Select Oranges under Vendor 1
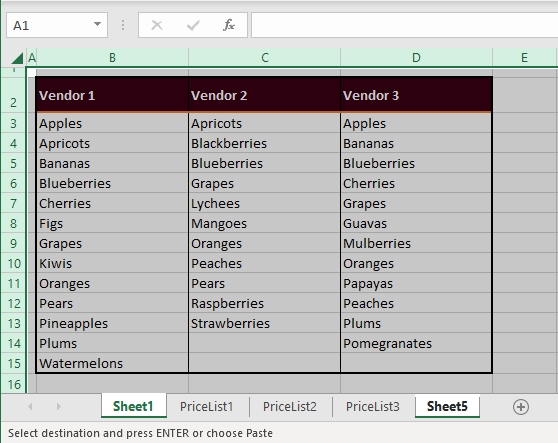The width and height of the screenshot is (558, 443). [x=112, y=284]
